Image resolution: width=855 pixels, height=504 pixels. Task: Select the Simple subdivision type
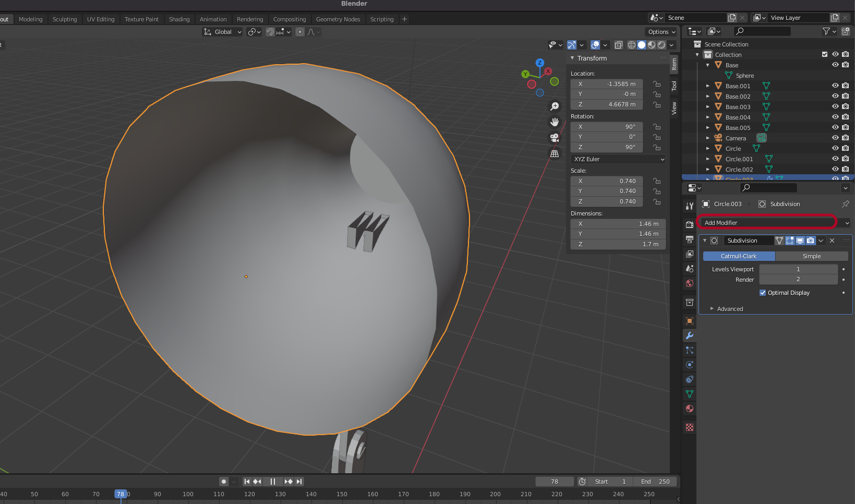[x=812, y=256]
